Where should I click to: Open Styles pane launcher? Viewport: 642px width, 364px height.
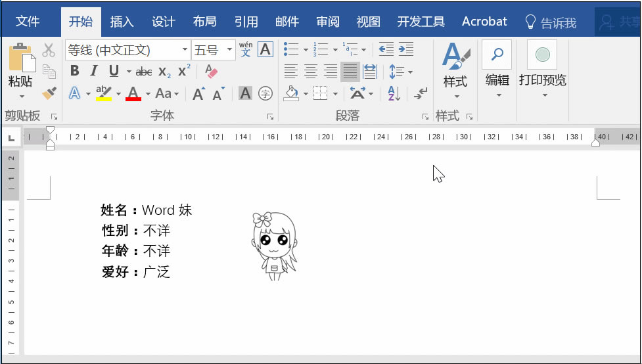click(x=470, y=117)
